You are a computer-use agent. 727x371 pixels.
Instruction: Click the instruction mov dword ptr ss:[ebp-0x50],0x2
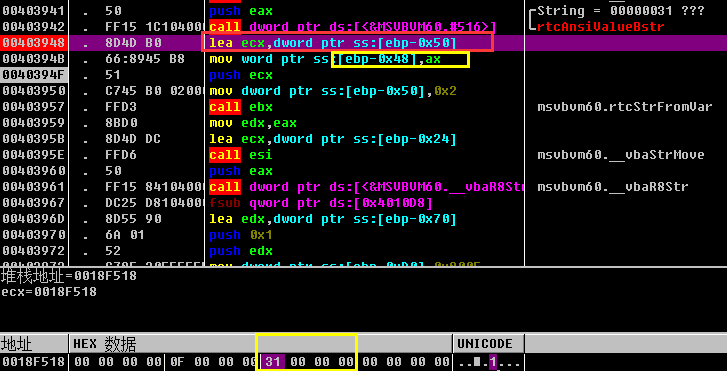tap(333, 91)
